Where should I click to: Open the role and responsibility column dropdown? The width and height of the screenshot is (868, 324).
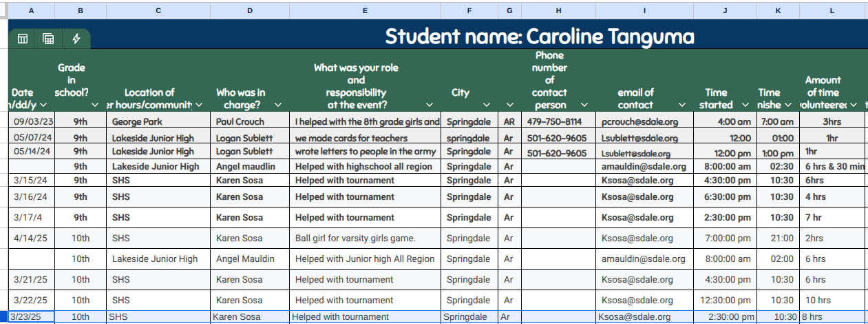click(430, 105)
